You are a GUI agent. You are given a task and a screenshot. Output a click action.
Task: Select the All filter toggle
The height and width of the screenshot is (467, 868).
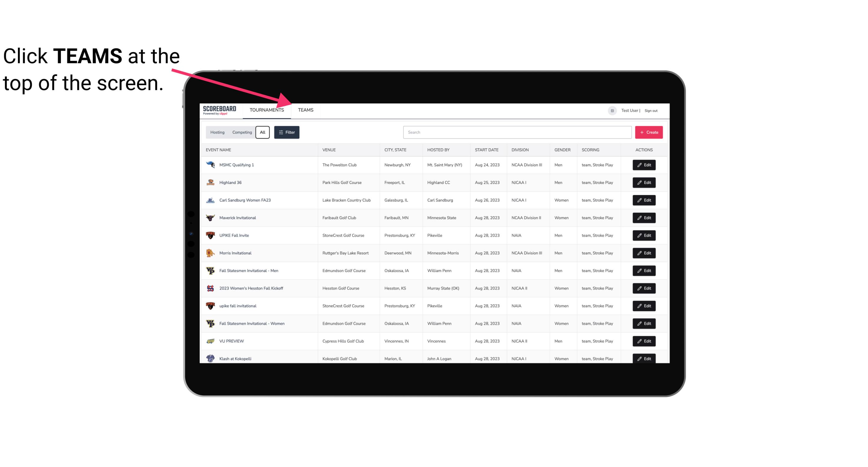(x=262, y=132)
